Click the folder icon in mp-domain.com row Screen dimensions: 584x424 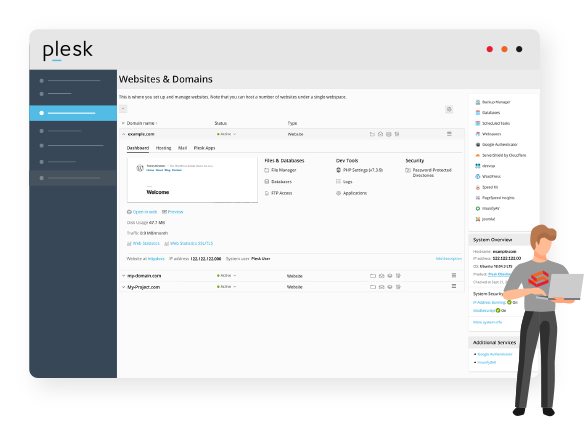373,276
